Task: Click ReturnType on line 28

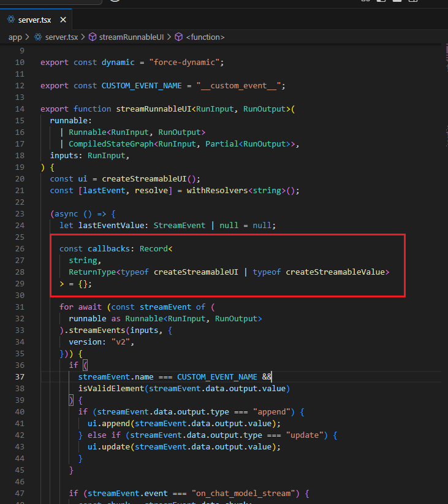Action: pyautogui.click(x=92, y=272)
